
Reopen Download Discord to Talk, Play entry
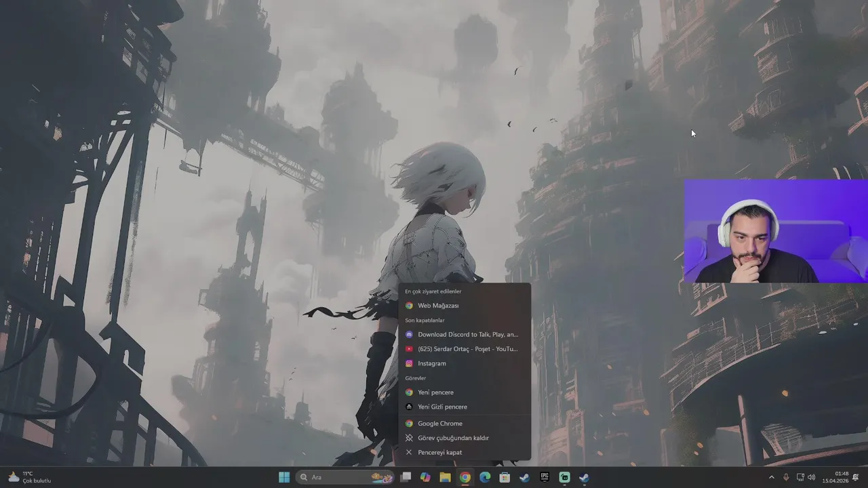(x=465, y=334)
